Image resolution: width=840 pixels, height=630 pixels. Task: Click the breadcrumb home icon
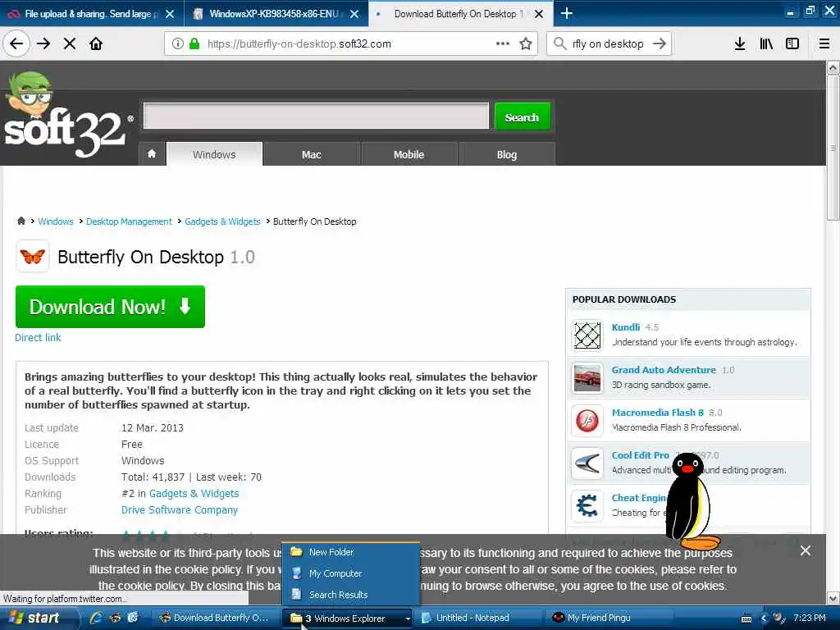click(21, 221)
